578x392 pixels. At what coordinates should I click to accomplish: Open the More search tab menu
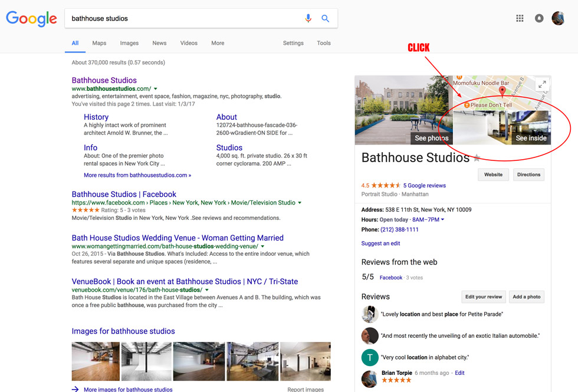click(x=218, y=43)
